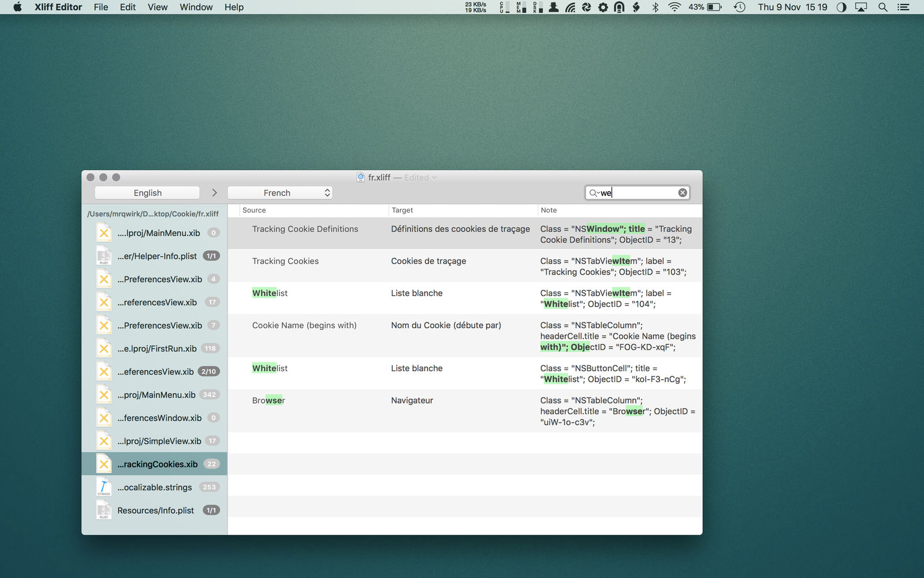924x578 pixels.
Task: Click the Bluetooth menu bar icon
Action: 655,7
